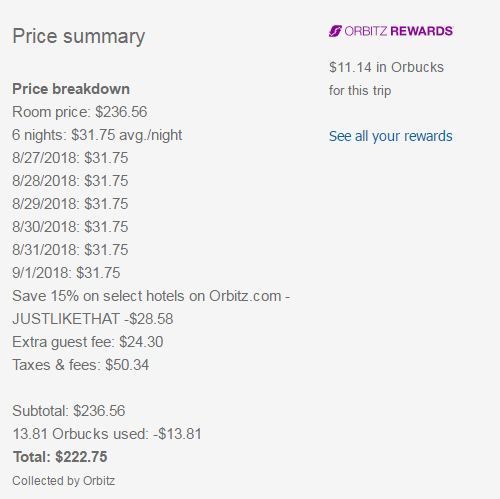Image resolution: width=500 pixels, height=499 pixels.
Task: Click the Extra guest fee line
Action: [88, 342]
